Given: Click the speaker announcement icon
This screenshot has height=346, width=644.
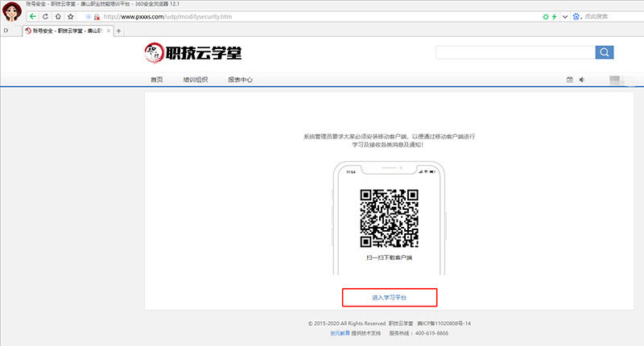Looking at the screenshot, I should click(x=581, y=80).
